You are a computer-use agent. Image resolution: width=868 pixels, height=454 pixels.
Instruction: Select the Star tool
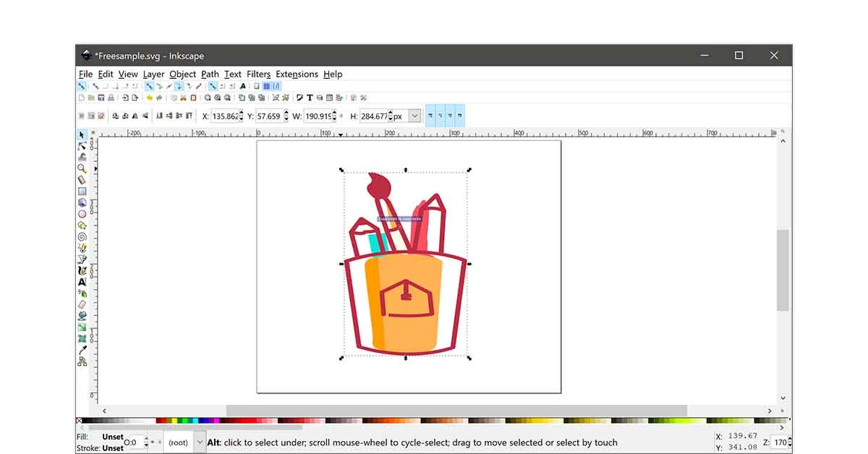[x=82, y=225]
